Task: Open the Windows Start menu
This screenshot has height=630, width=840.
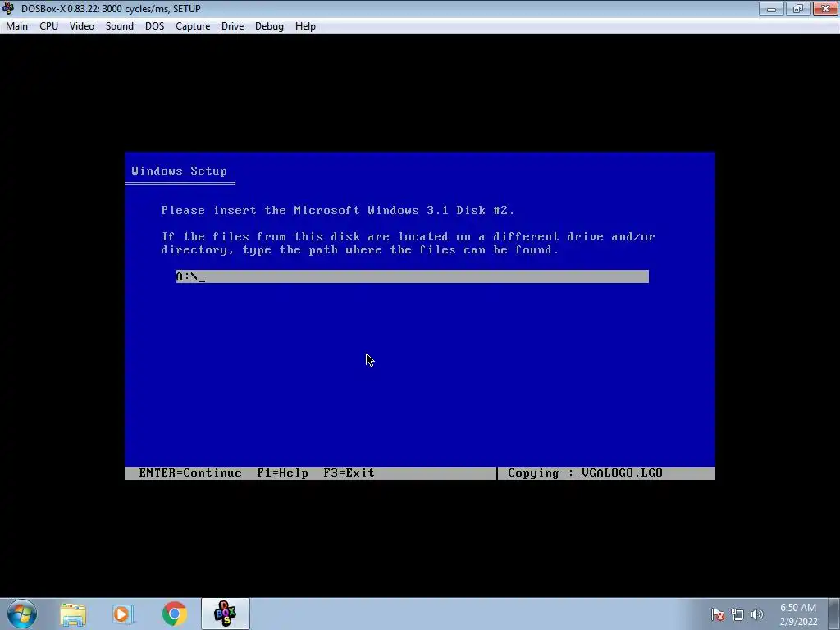Action: click(22, 614)
